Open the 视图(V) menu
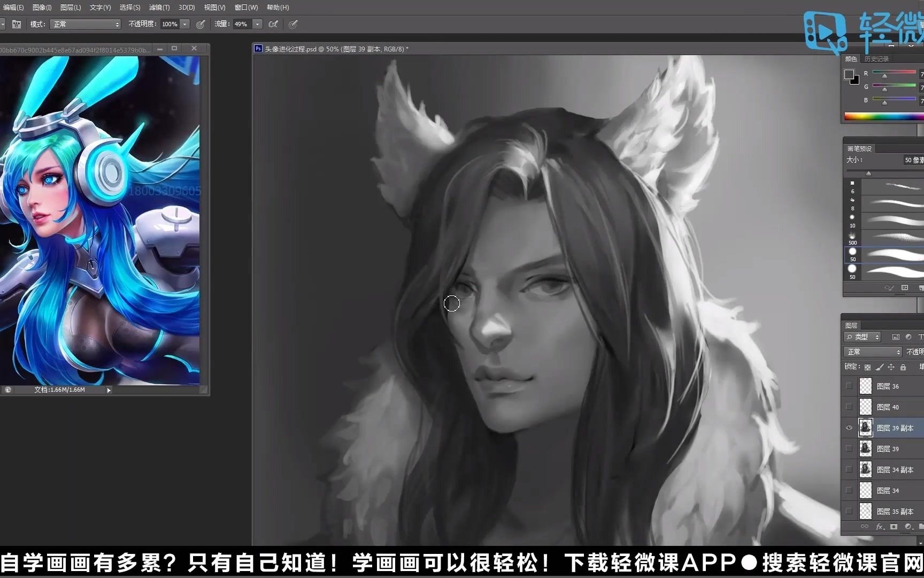The height and width of the screenshot is (578, 924). point(214,7)
